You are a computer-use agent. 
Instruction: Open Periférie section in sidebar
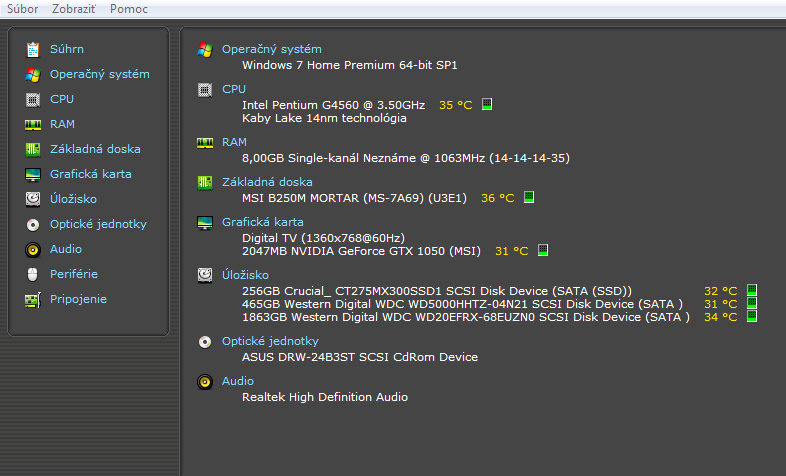(x=74, y=274)
